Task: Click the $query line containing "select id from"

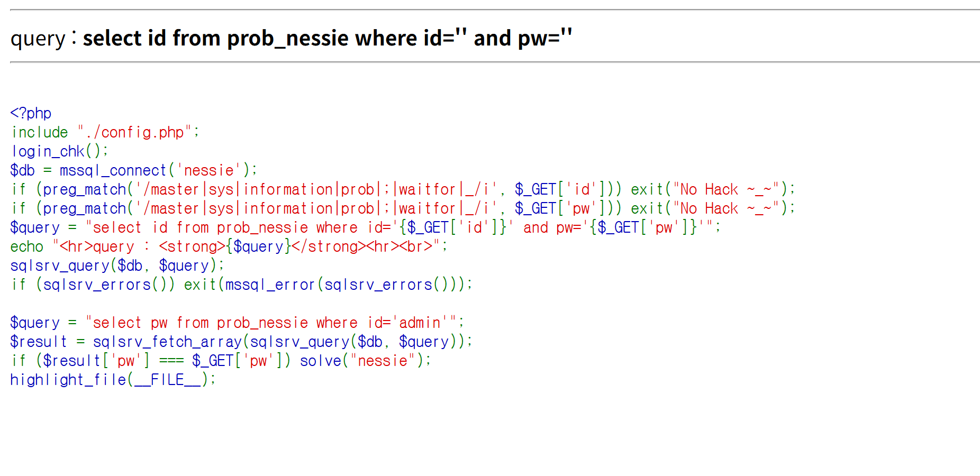Action: 365,227
